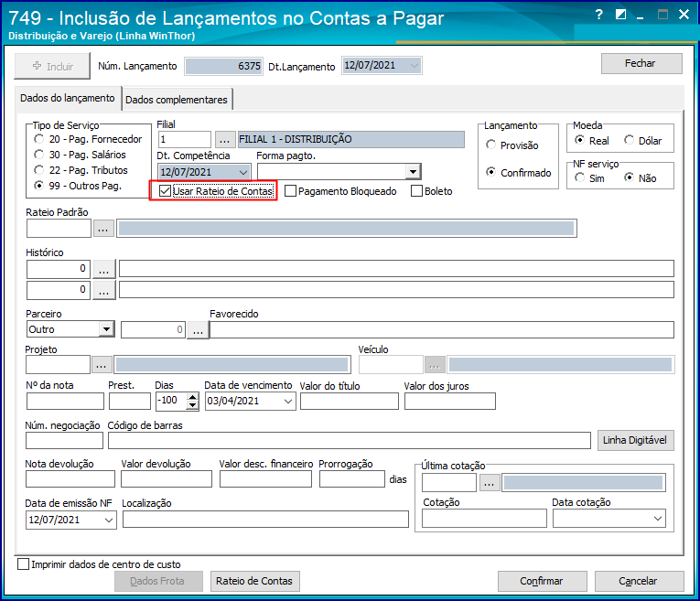
Task: Click Favorecido name input field
Action: [x=442, y=330]
